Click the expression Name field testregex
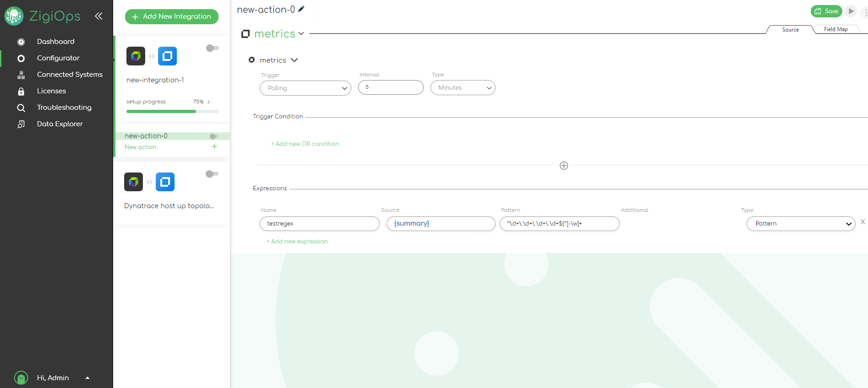 tap(320, 224)
